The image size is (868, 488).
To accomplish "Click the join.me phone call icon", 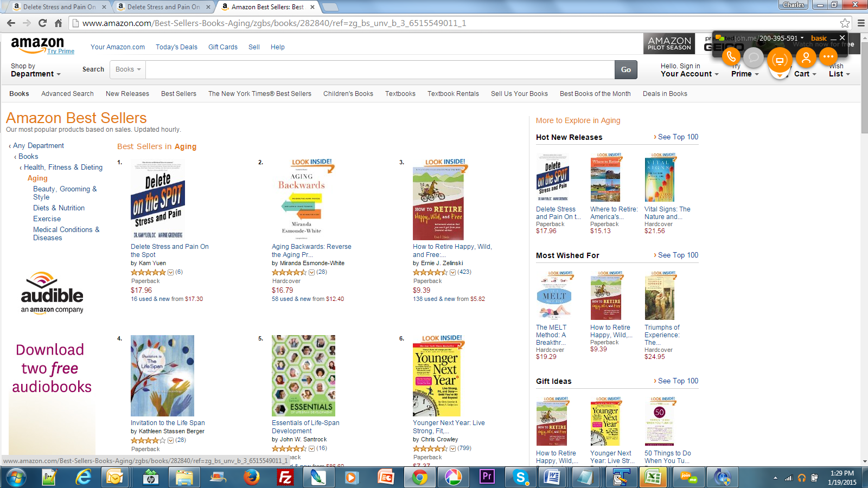I will pos(731,56).
